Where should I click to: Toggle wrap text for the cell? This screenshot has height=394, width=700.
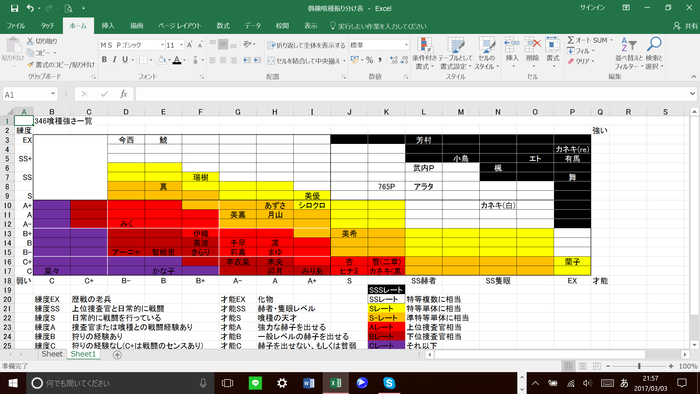(306, 45)
